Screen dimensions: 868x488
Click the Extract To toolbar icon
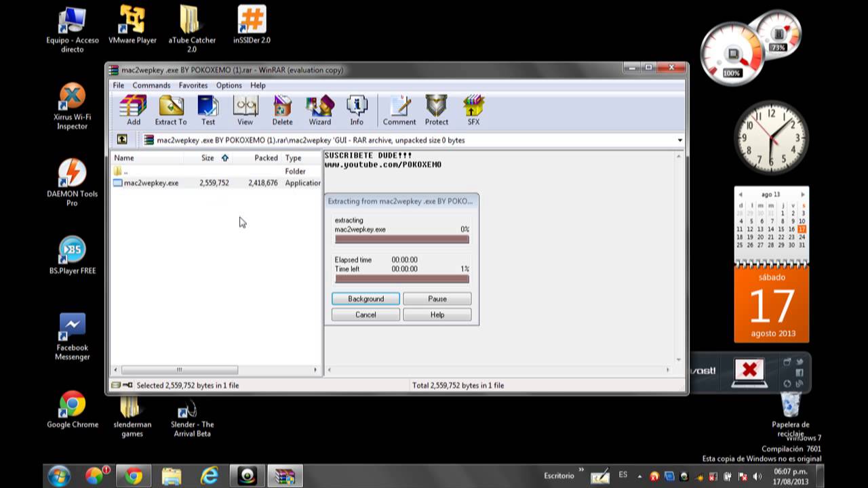(171, 110)
